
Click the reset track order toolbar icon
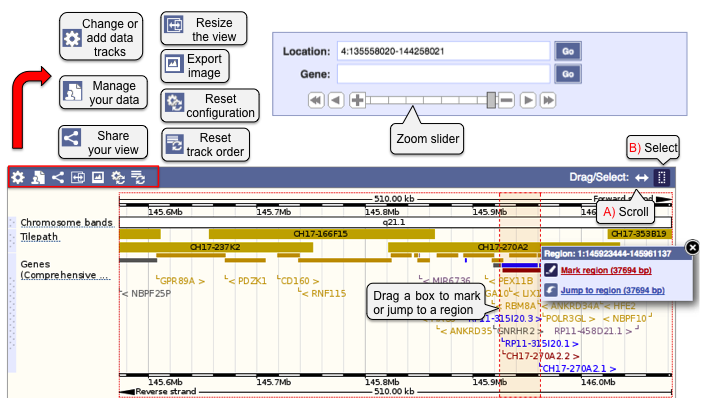(137, 177)
